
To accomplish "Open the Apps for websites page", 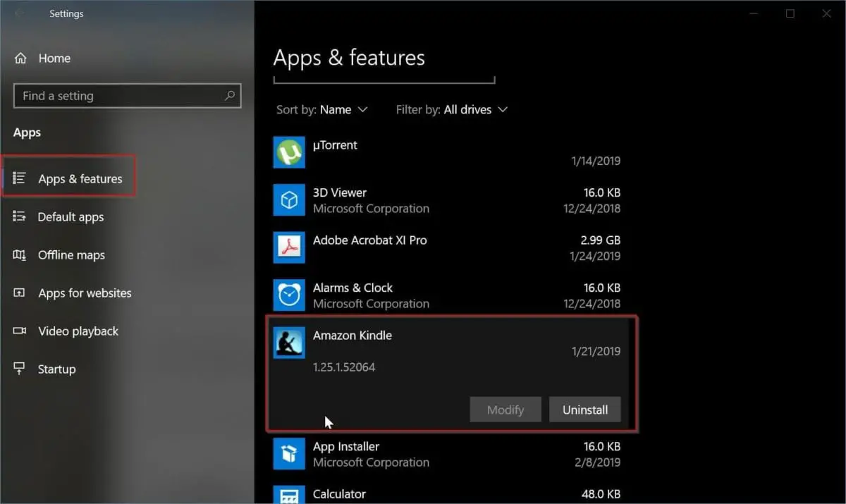I will click(85, 293).
